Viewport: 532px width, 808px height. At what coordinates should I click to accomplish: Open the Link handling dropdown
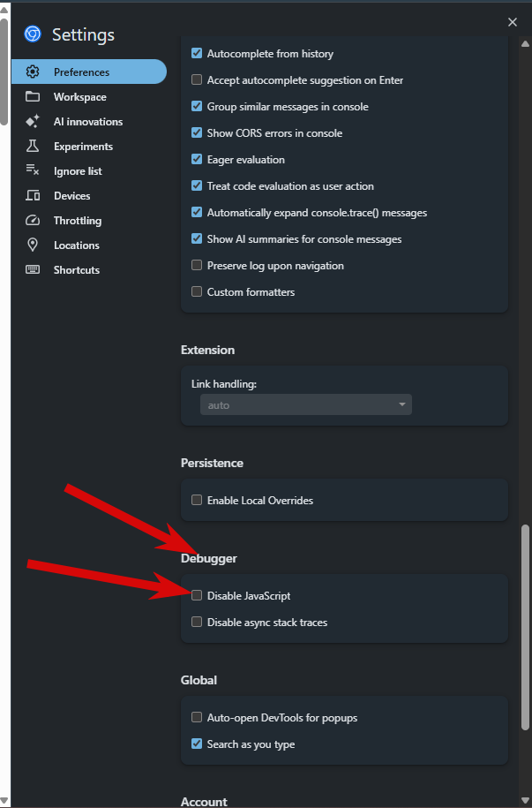coord(305,405)
